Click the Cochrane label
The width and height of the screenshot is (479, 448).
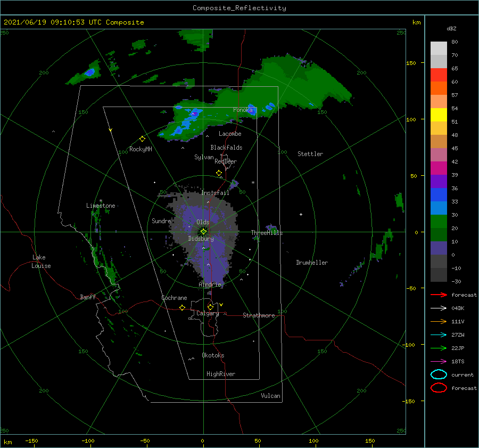pos(174,298)
